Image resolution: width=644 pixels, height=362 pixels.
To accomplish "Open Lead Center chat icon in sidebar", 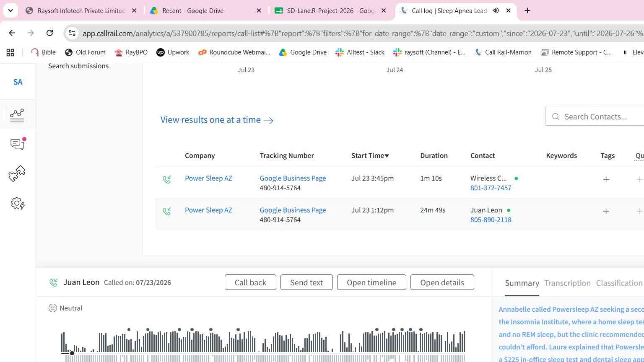I will [x=17, y=144].
